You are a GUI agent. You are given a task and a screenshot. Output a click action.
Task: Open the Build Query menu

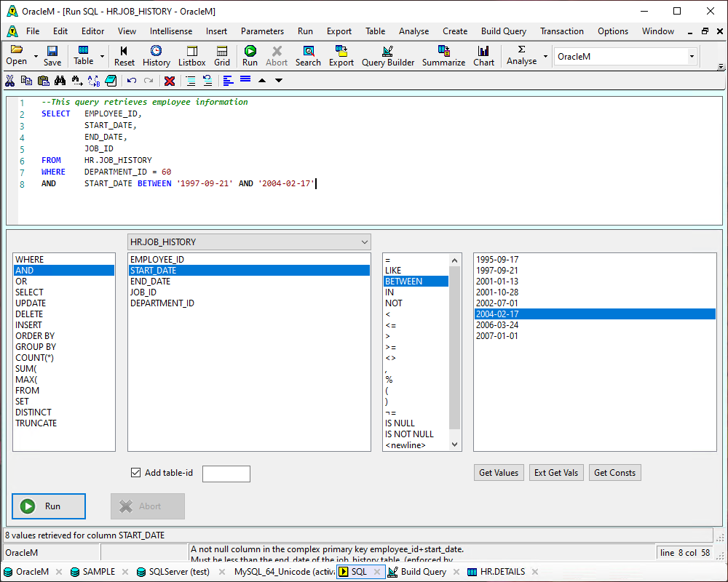click(x=504, y=31)
